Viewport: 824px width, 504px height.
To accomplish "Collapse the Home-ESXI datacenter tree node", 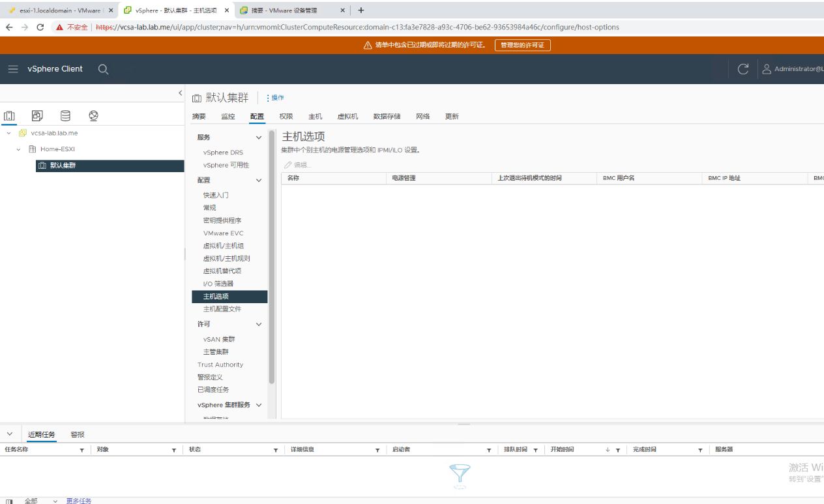I will pyautogui.click(x=20, y=149).
